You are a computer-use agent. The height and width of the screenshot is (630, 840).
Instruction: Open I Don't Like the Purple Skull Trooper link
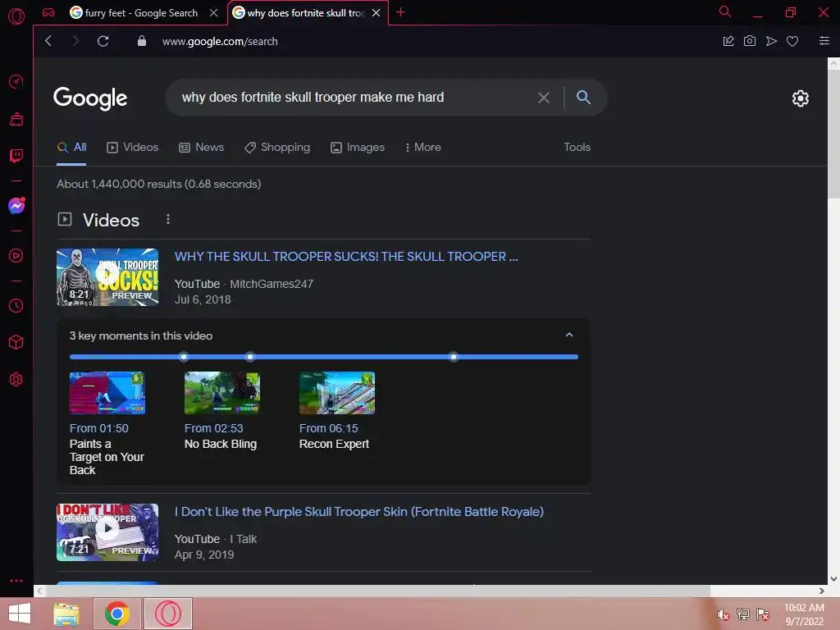(359, 512)
